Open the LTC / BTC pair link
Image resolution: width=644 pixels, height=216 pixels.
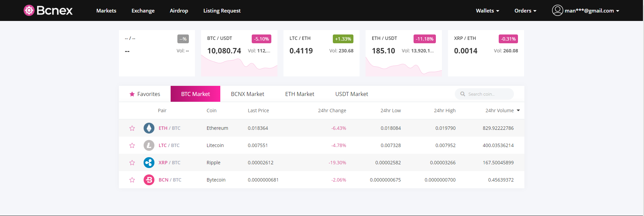169,145
